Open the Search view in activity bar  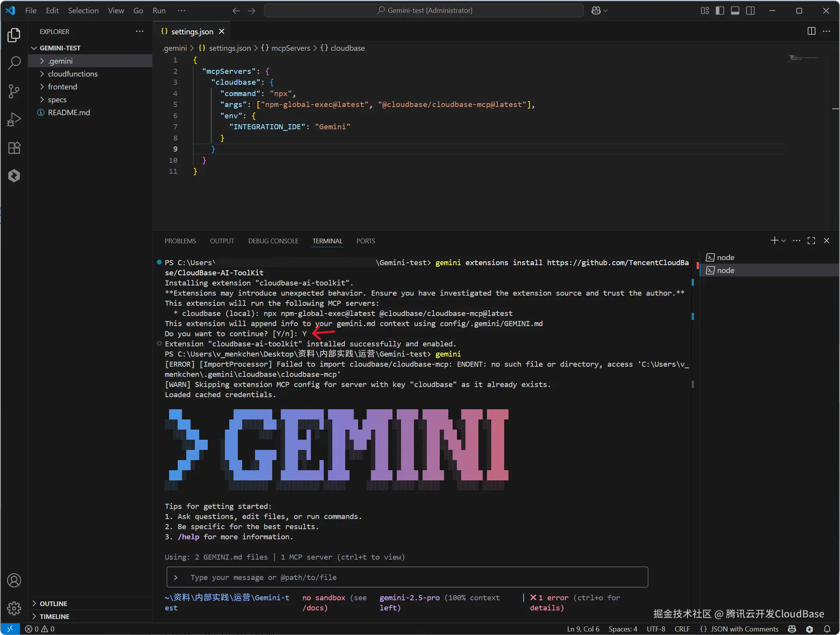[x=14, y=63]
